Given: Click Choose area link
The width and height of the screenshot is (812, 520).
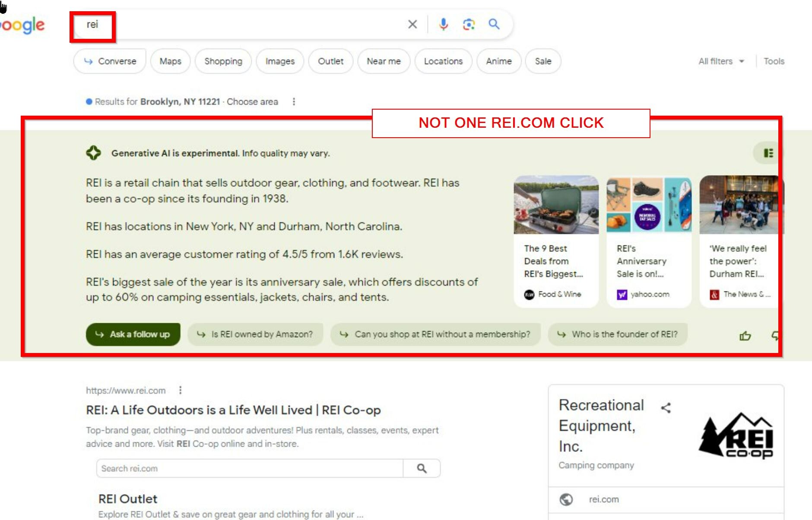Looking at the screenshot, I should pyautogui.click(x=252, y=101).
